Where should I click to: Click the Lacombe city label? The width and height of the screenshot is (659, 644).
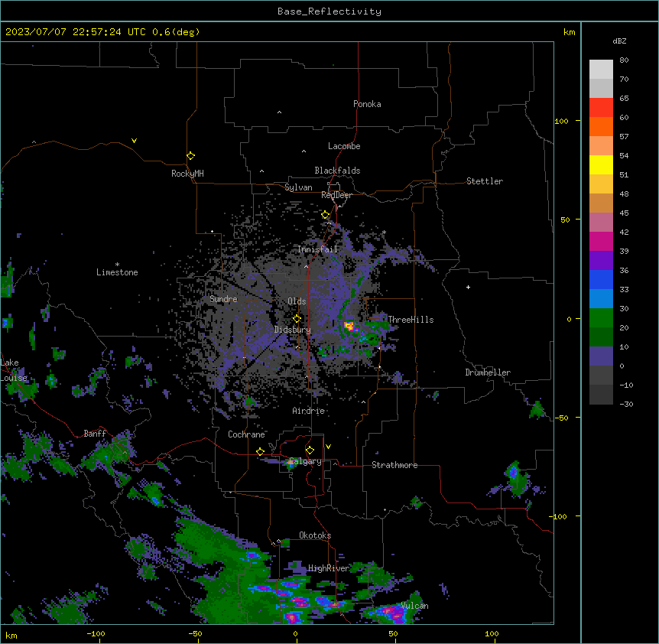[x=344, y=146]
